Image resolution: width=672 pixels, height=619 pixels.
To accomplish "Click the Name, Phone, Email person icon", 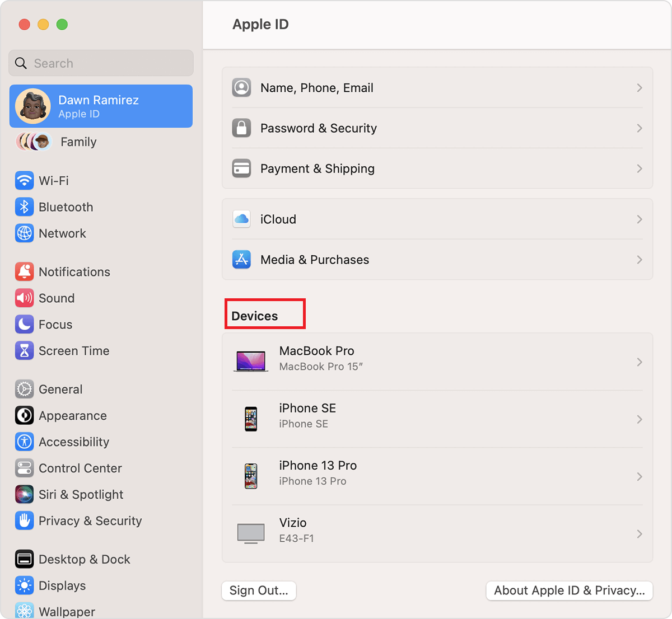I will click(x=241, y=88).
